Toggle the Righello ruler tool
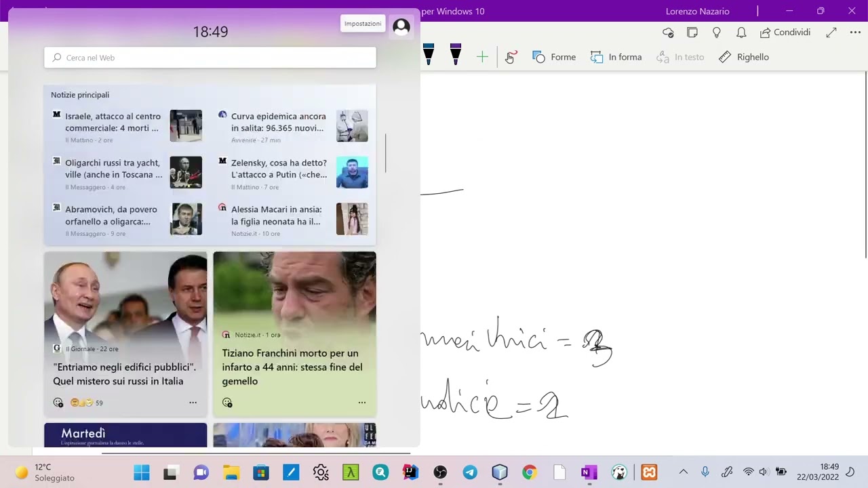The image size is (868, 488). coord(744,58)
